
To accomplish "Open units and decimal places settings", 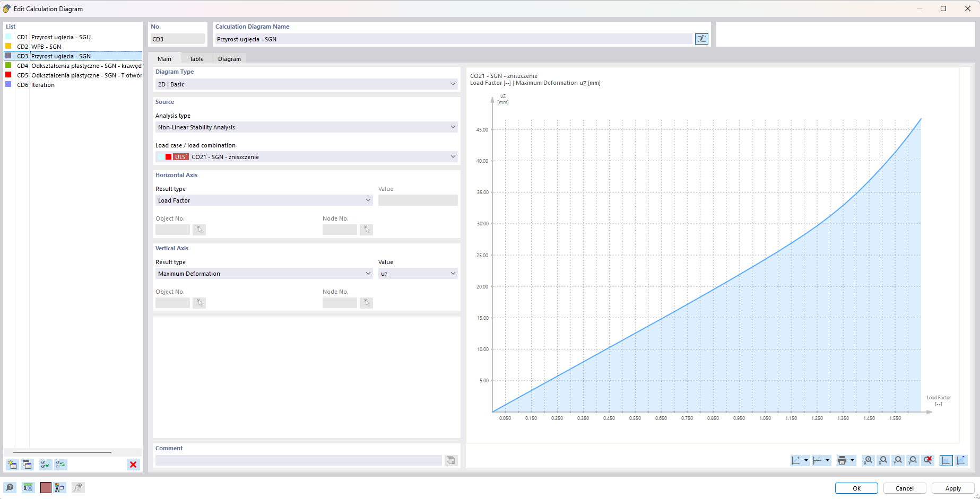I will coord(28,487).
